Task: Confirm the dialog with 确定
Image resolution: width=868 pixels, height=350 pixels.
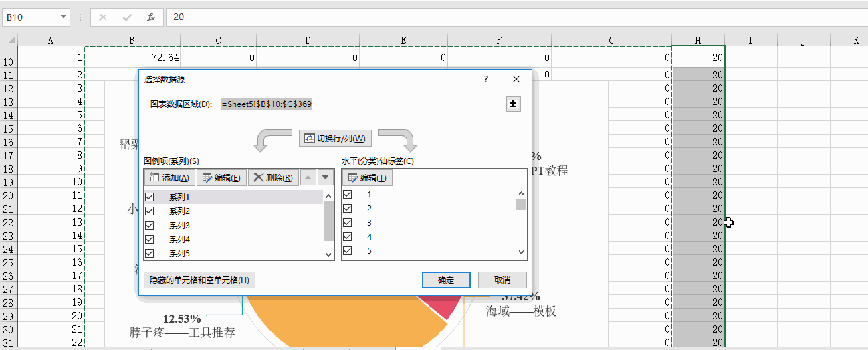Action: 446,280
